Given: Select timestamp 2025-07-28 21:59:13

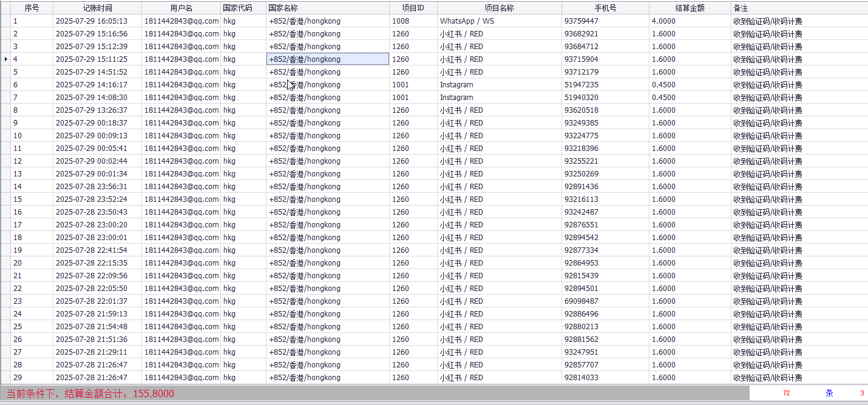Looking at the screenshot, I should pyautogui.click(x=97, y=313).
